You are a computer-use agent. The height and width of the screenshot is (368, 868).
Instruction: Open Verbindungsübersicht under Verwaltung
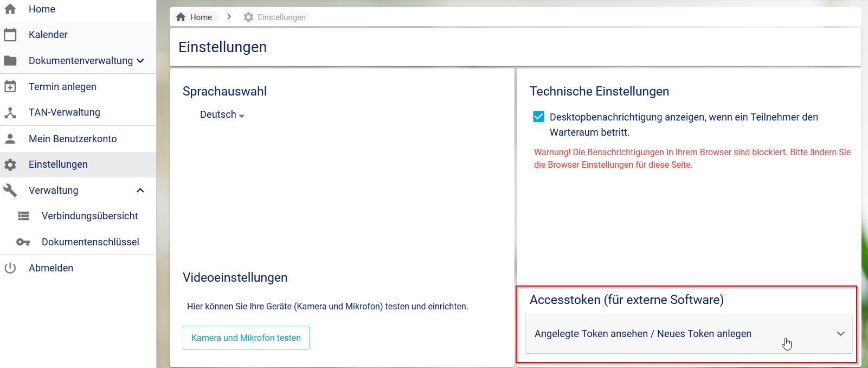[x=89, y=216]
